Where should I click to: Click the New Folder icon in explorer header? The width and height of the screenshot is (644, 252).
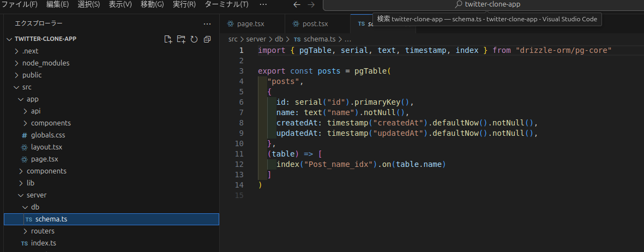coord(181,39)
